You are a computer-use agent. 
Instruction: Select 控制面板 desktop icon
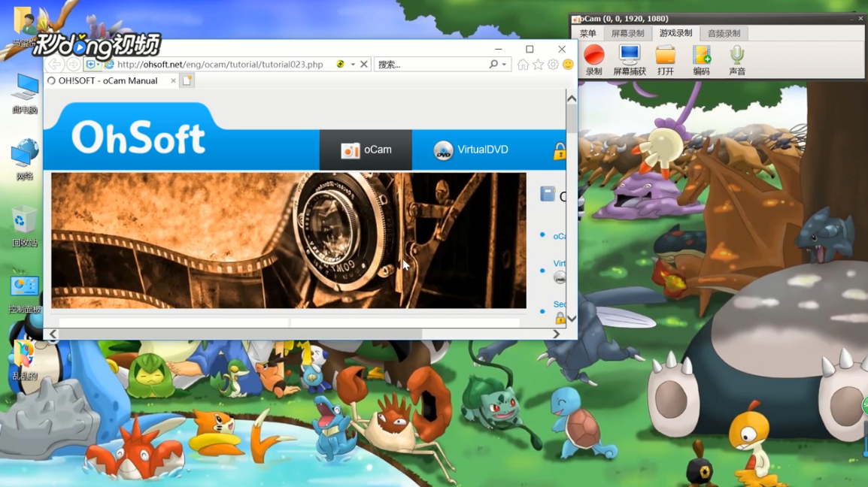(x=25, y=293)
